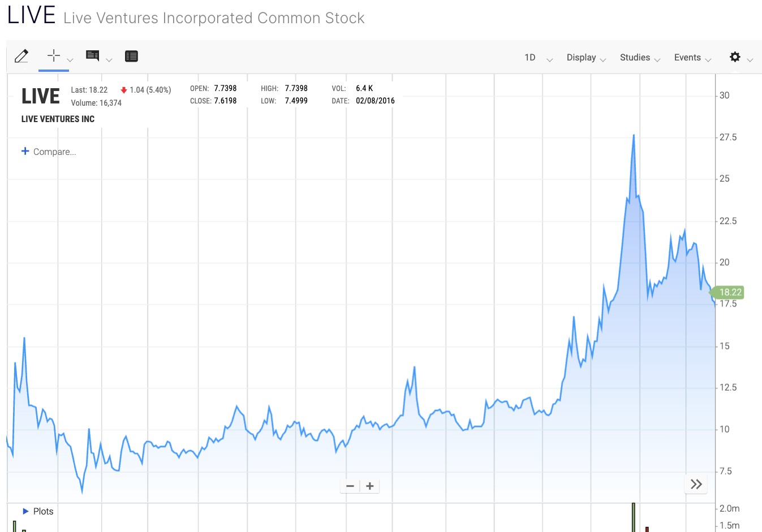This screenshot has height=532, width=762.
Task: Click the DATE value 02/08/2016
Action: 376,101
